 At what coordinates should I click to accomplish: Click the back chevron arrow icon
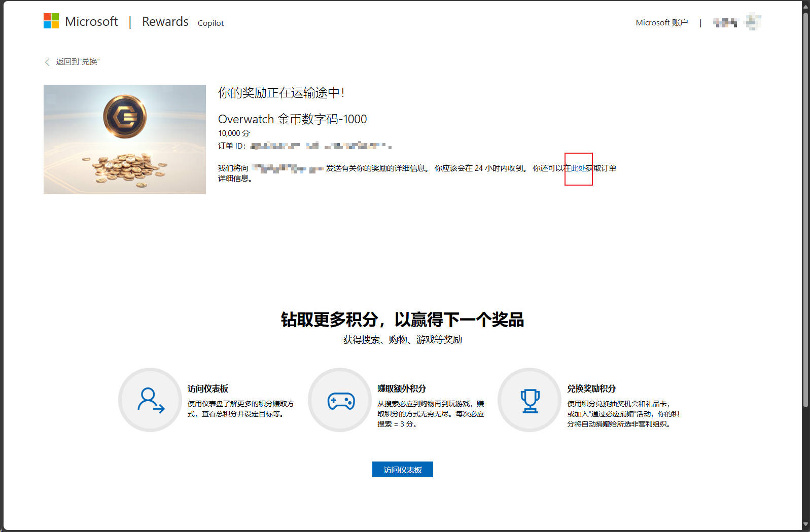[x=47, y=62]
